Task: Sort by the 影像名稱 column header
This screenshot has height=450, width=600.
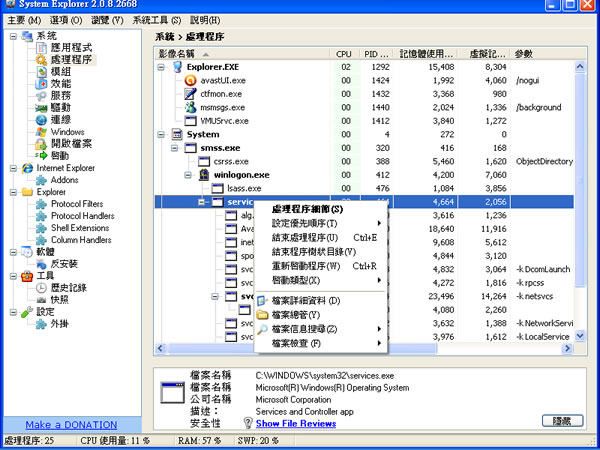Action: [x=243, y=54]
